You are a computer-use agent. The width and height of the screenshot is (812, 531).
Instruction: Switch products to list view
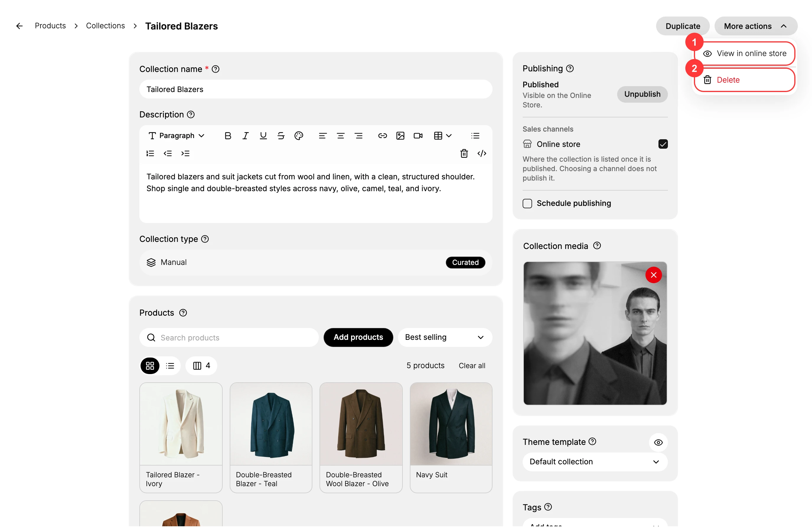pos(170,366)
